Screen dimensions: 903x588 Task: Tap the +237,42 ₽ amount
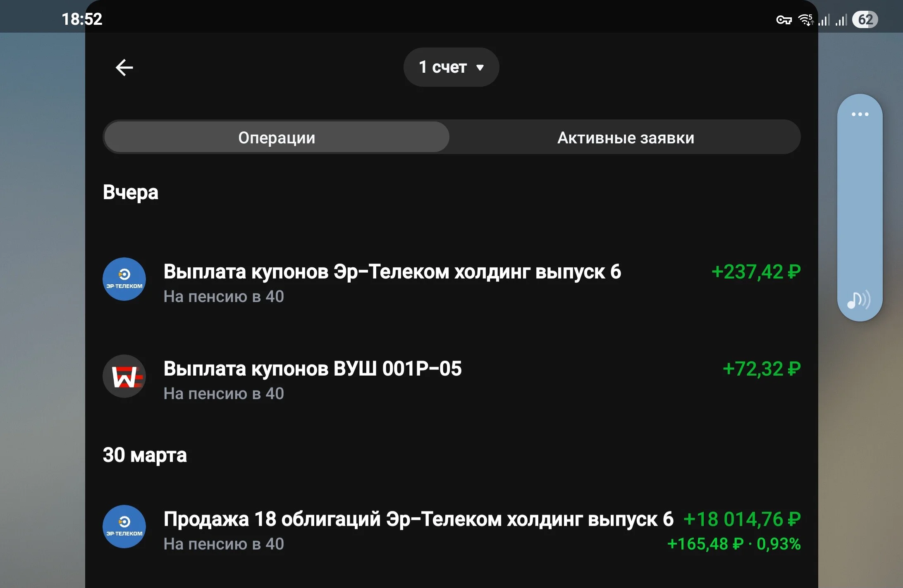(756, 272)
